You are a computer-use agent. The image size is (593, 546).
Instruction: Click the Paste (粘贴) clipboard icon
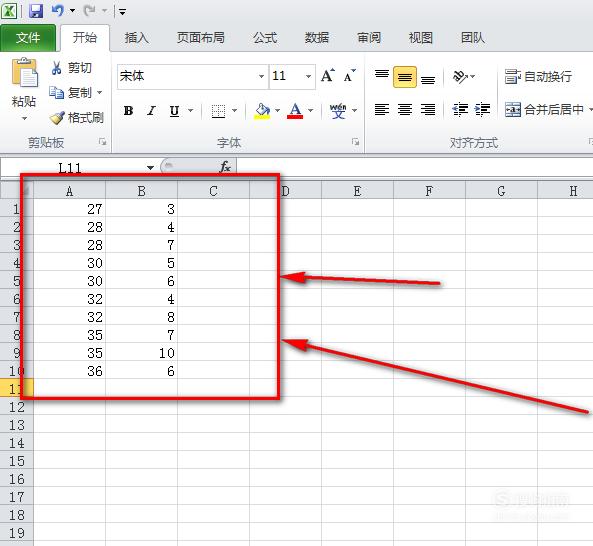[x=24, y=73]
